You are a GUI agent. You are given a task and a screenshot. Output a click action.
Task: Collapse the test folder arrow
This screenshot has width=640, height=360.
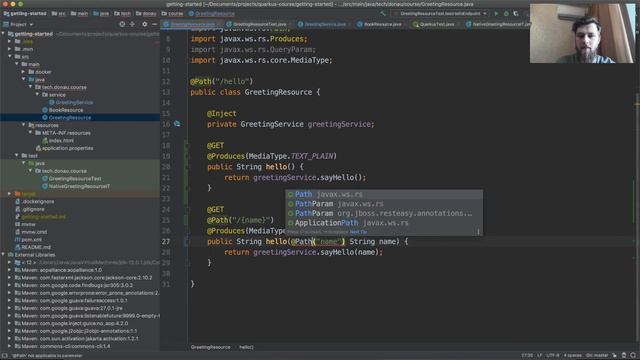[17, 156]
